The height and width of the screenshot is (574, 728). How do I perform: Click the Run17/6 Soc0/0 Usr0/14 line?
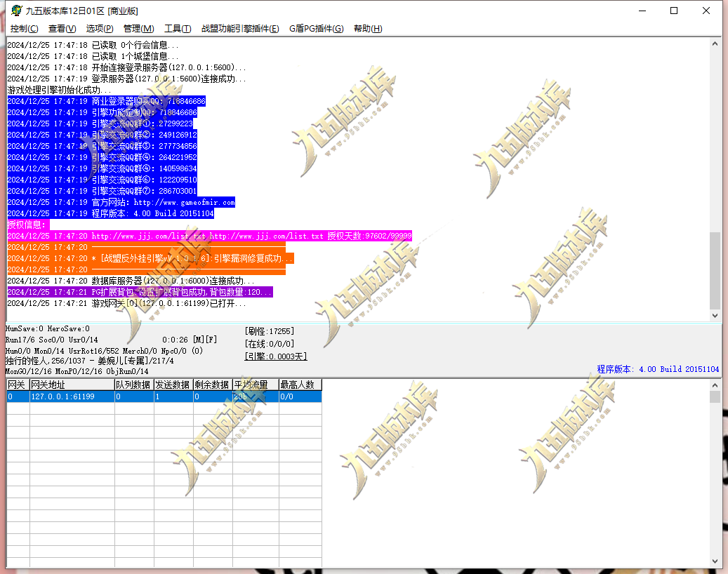(x=51, y=340)
